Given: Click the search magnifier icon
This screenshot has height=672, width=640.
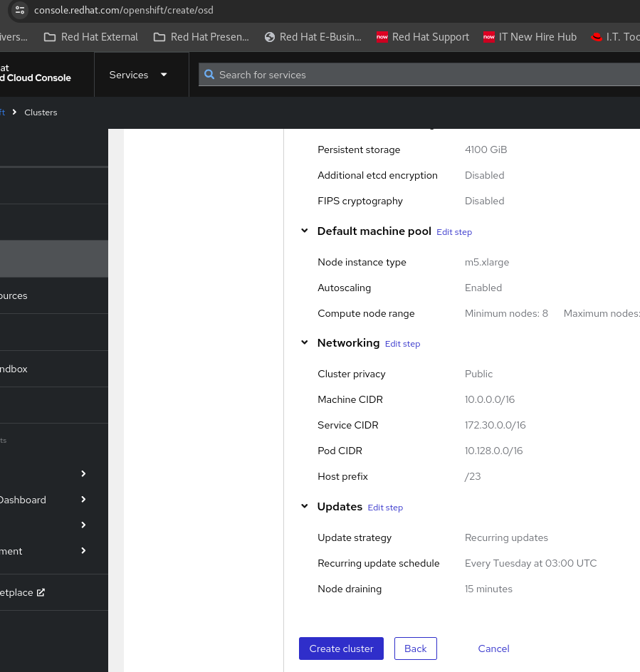Looking at the screenshot, I should click(x=209, y=75).
